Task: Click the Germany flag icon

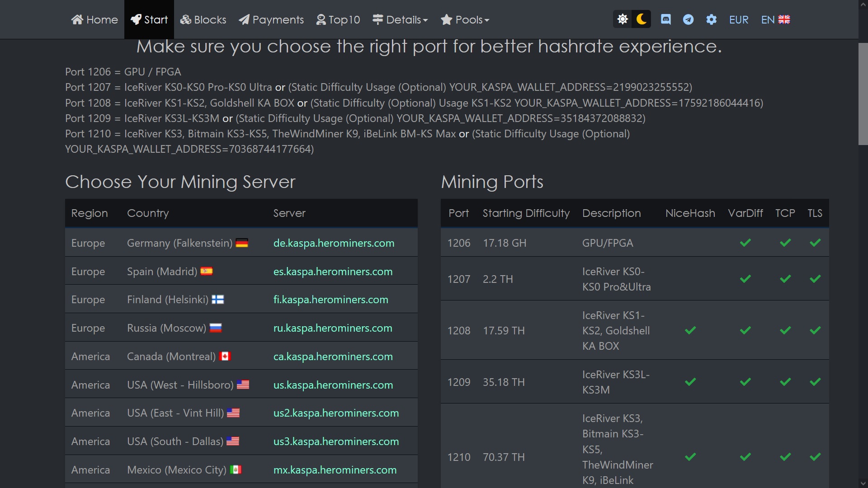Action: click(x=242, y=243)
